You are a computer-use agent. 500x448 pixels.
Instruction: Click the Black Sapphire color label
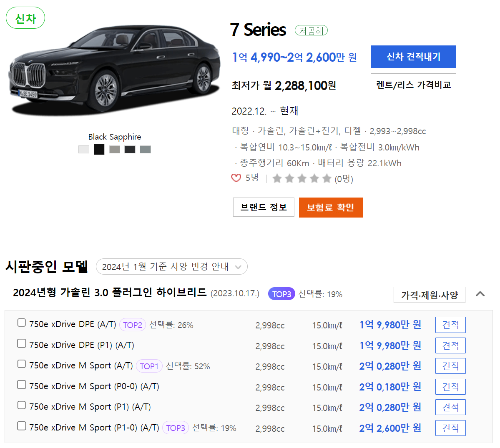click(x=115, y=137)
